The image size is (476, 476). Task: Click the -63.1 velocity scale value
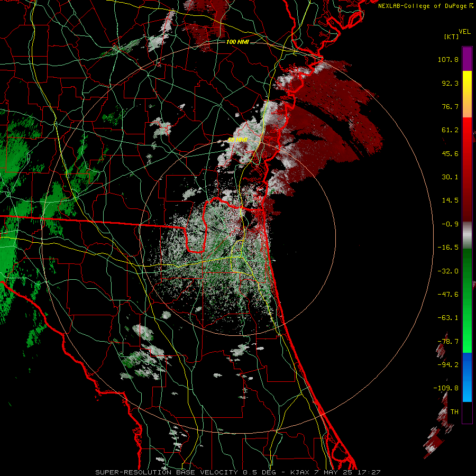(x=448, y=318)
